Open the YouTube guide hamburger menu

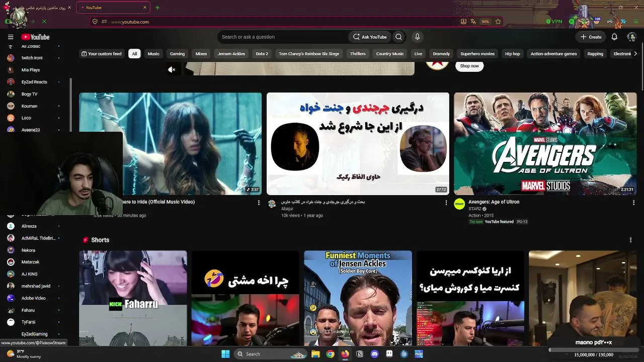click(x=11, y=37)
